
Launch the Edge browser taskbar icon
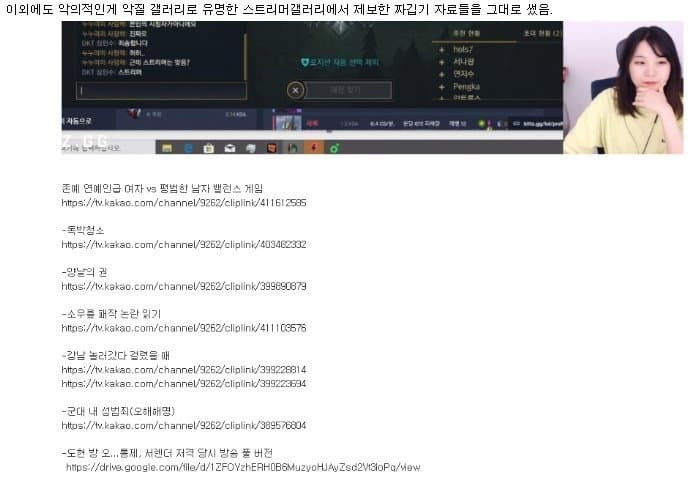pos(188,148)
